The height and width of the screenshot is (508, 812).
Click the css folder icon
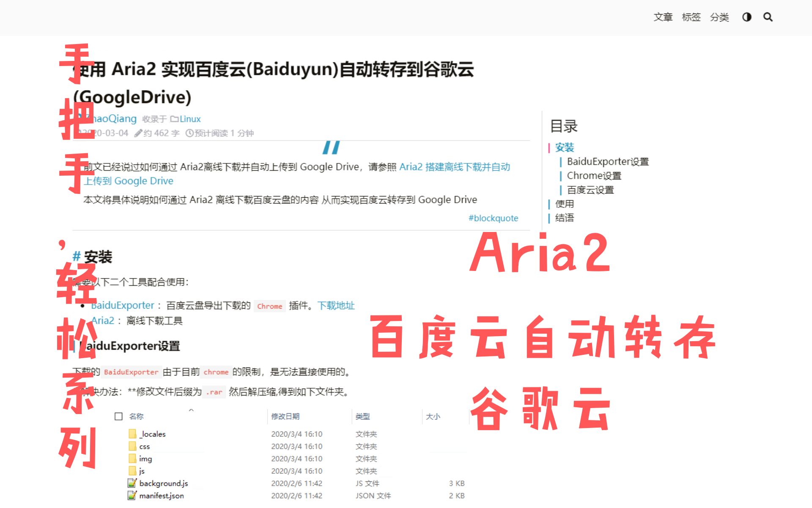pyautogui.click(x=132, y=446)
